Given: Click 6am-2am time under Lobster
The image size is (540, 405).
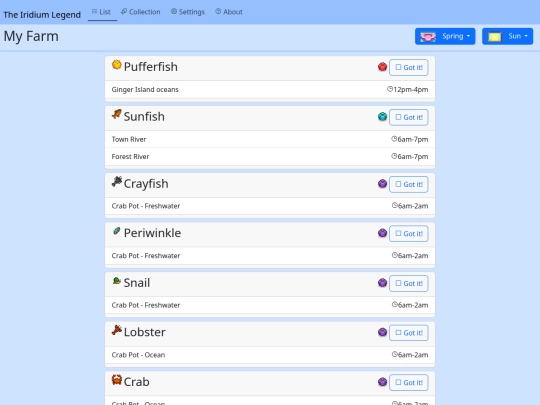Looking at the screenshot, I should 413,355.
